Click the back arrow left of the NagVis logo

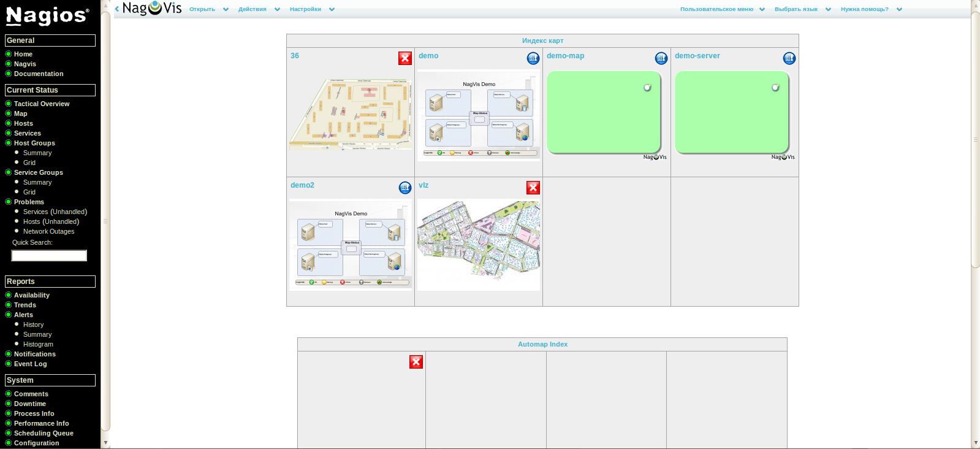pyautogui.click(x=117, y=9)
